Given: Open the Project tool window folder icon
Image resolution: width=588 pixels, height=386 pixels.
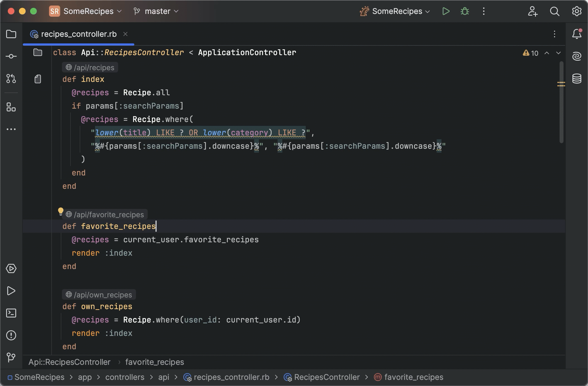Looking at the screenshot, I should [11, 34].
